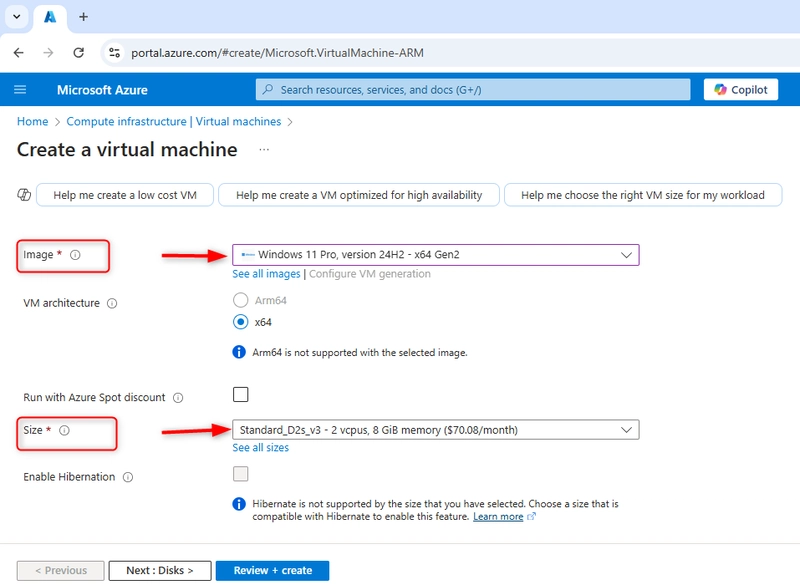Select the x64 radio button

(240, 322)
